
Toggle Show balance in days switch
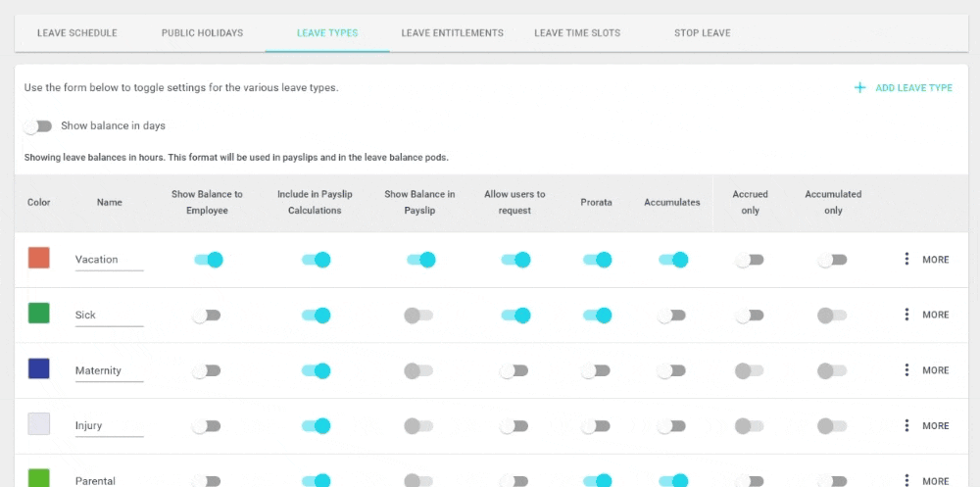38,126
